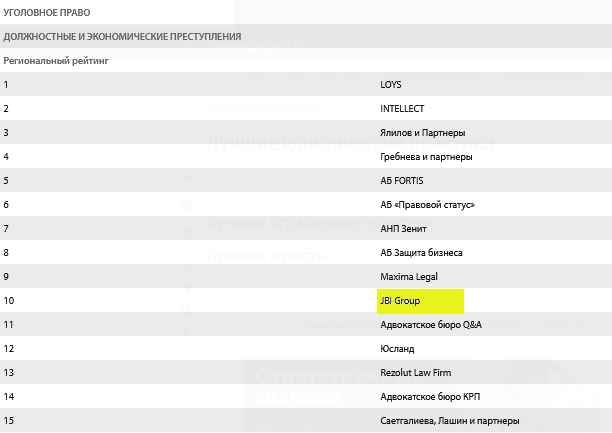Click the highlighted 'JBI Group' cell

click(x=420, y=301)
